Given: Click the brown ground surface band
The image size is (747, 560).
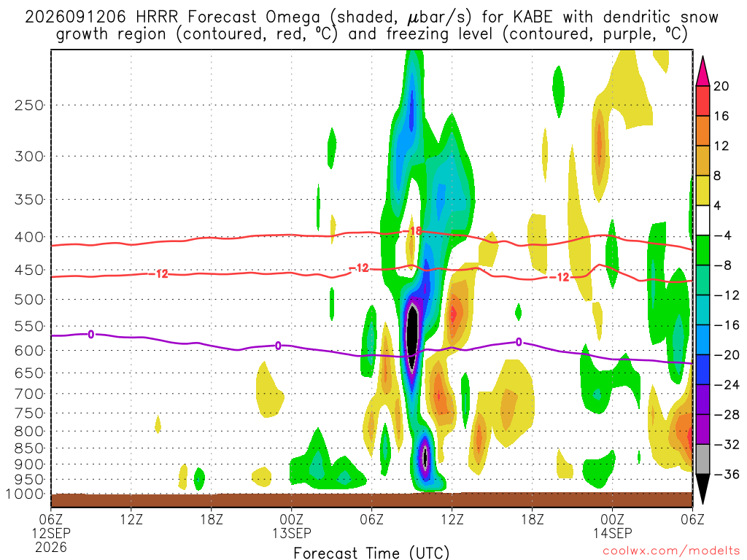Looking at the screenshot, I should (371, 499).
